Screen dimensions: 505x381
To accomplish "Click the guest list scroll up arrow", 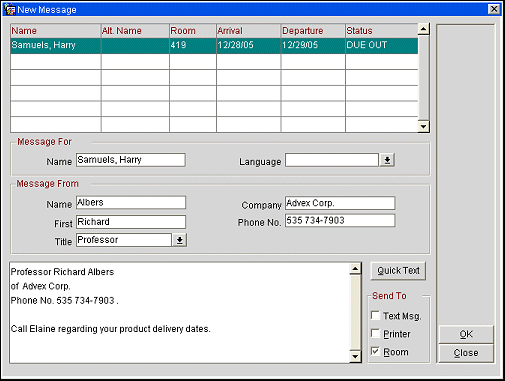I will coord(423,29).
